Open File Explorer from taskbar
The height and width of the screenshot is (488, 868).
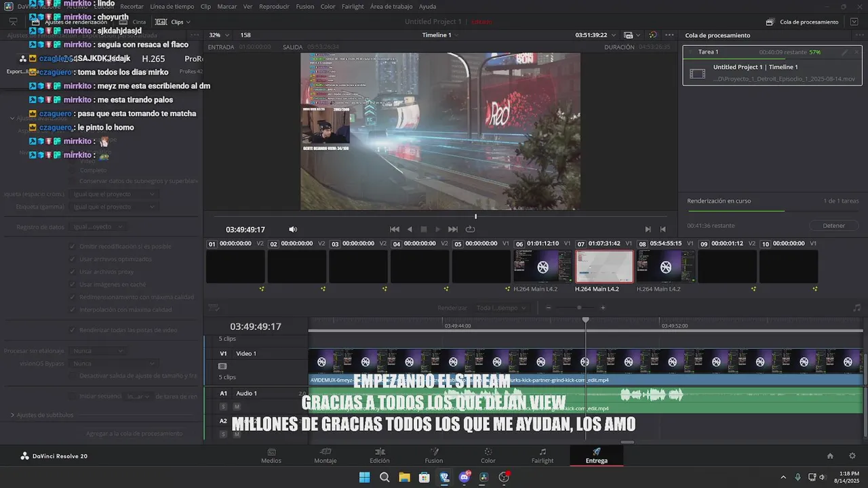click(404, 477)
